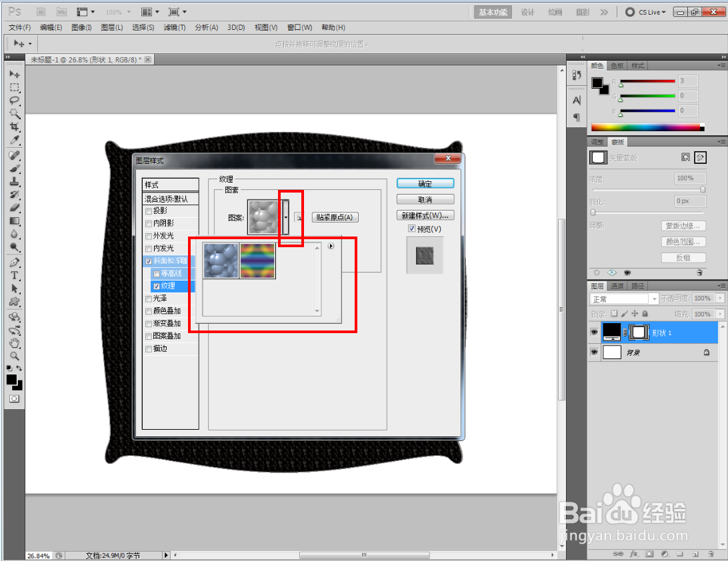
Task: Open the 文件 file menu
Action: coord(19,27)
